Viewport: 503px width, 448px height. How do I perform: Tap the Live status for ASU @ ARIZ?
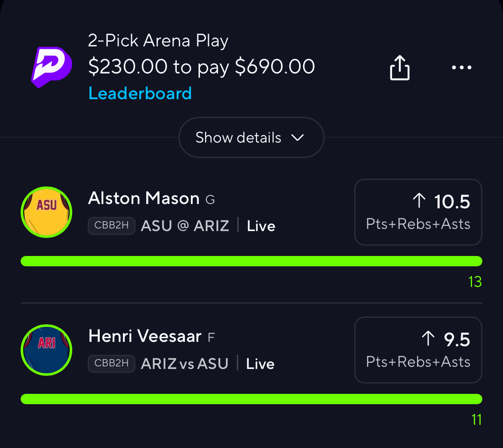261,226
